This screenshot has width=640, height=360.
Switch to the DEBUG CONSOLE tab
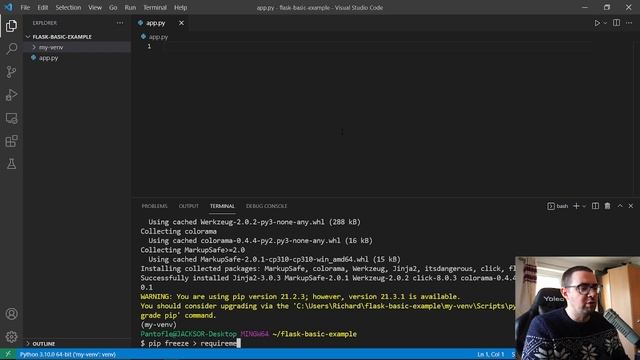(x=266, y=206)
